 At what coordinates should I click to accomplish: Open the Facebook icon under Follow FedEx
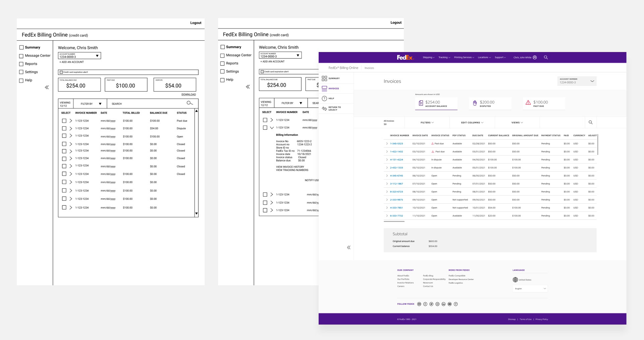[425, 304]
